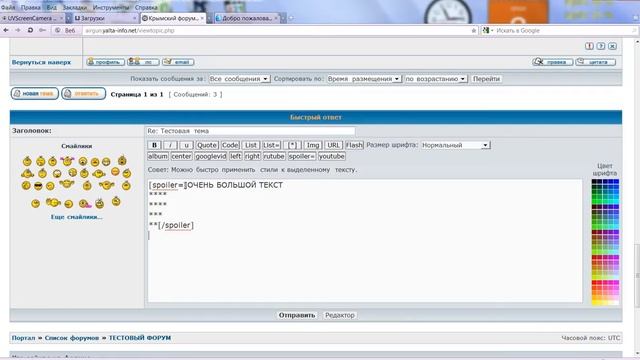Insert right alignment tag

(x=252, y=156)
